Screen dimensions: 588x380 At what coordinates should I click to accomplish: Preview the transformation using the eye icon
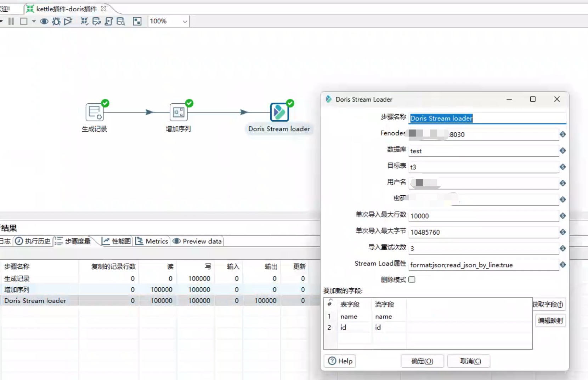[x=44, y=21]
